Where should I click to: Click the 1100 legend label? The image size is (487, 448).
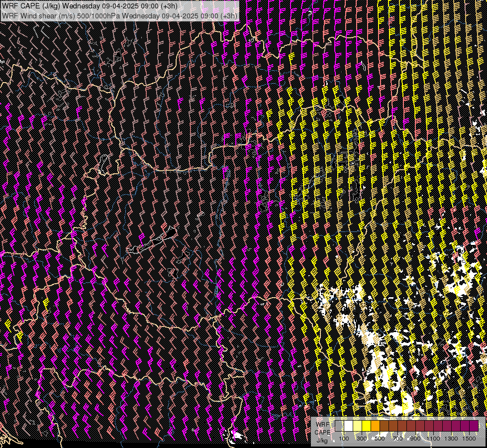pyautogui.click(x=433, y=439)
